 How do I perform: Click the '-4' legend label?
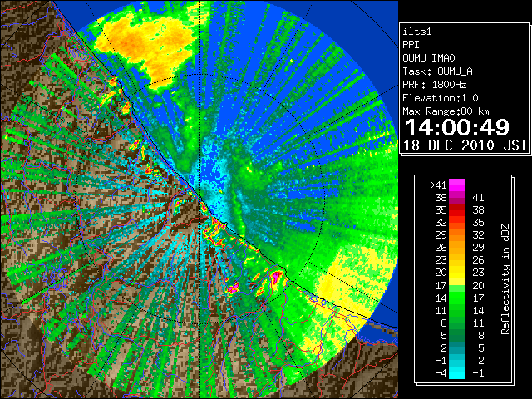441,372
